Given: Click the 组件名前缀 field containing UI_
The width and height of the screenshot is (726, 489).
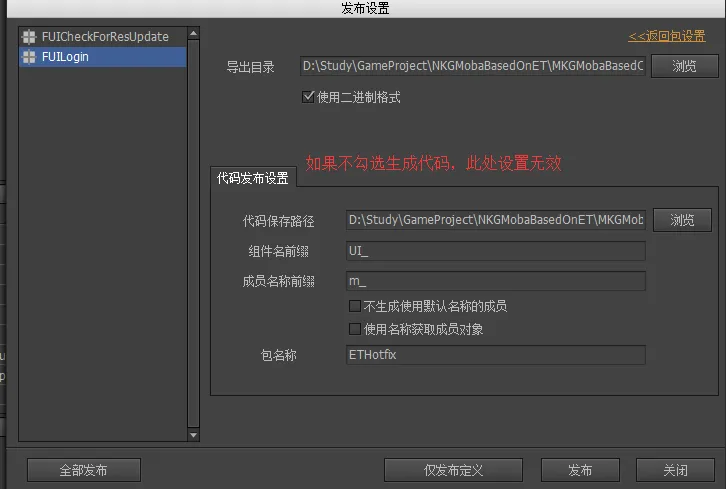Looking at the screenshot, I should click(x=495, y=251).
